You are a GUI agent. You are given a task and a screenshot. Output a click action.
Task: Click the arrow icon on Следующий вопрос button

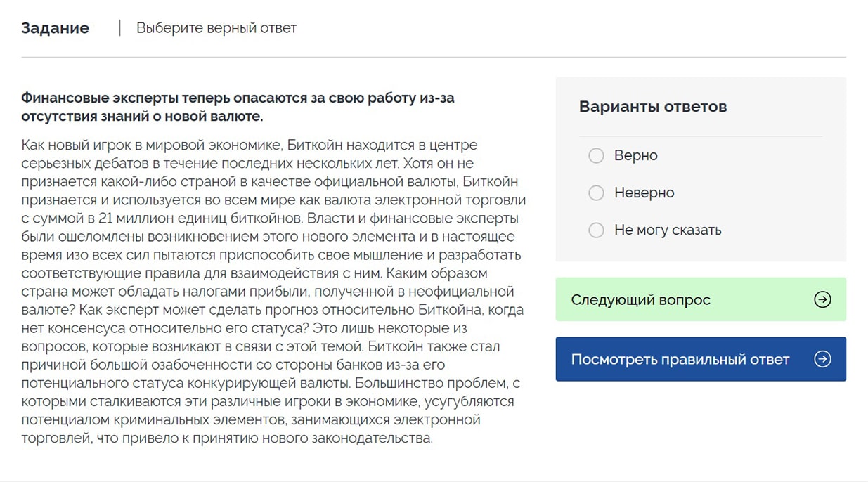(822, 299)
